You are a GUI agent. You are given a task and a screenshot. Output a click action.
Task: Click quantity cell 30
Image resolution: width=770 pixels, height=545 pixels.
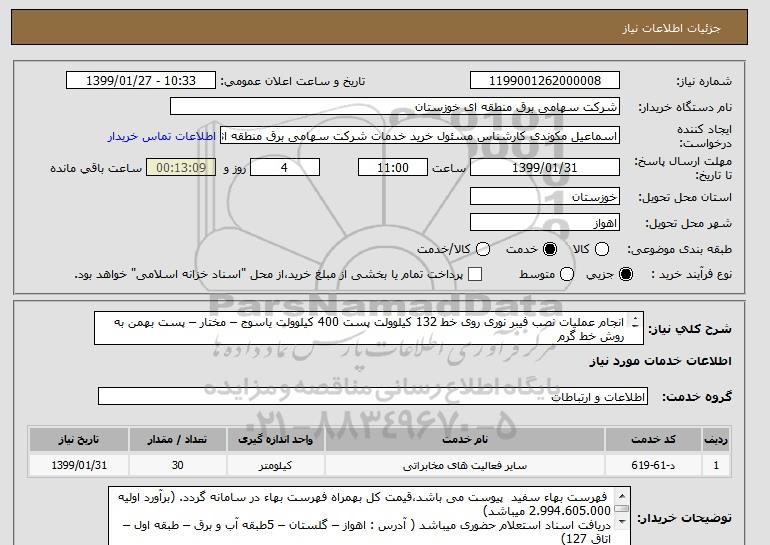click(177, 465)
